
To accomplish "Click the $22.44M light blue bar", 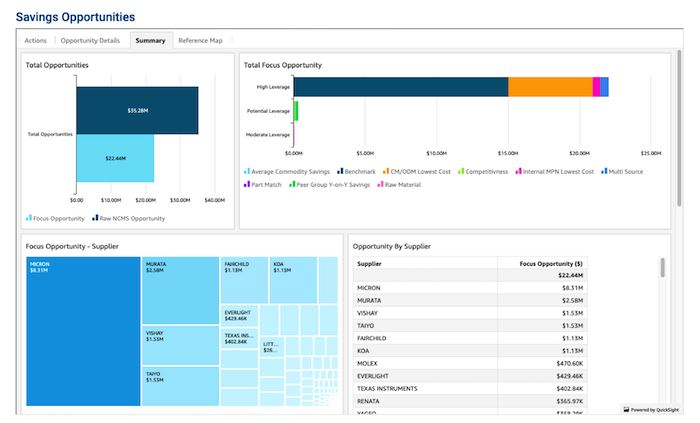I will pos(115,158).
